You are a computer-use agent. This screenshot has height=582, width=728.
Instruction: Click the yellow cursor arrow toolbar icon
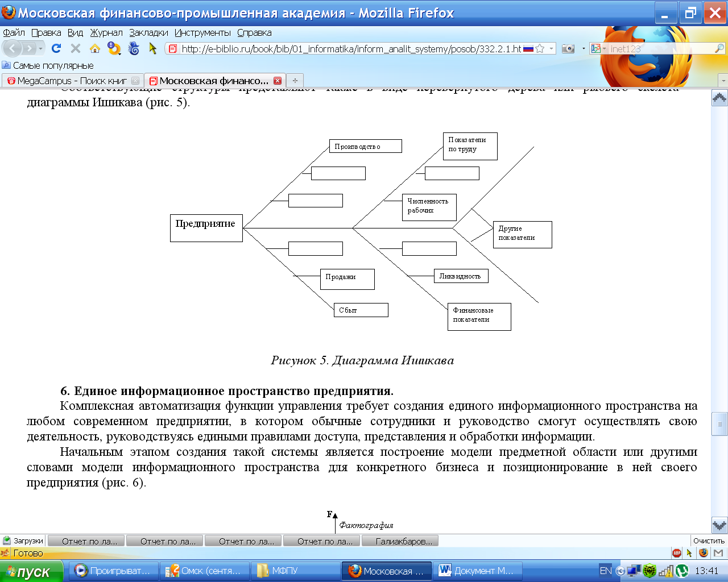[x=152, y=49]
